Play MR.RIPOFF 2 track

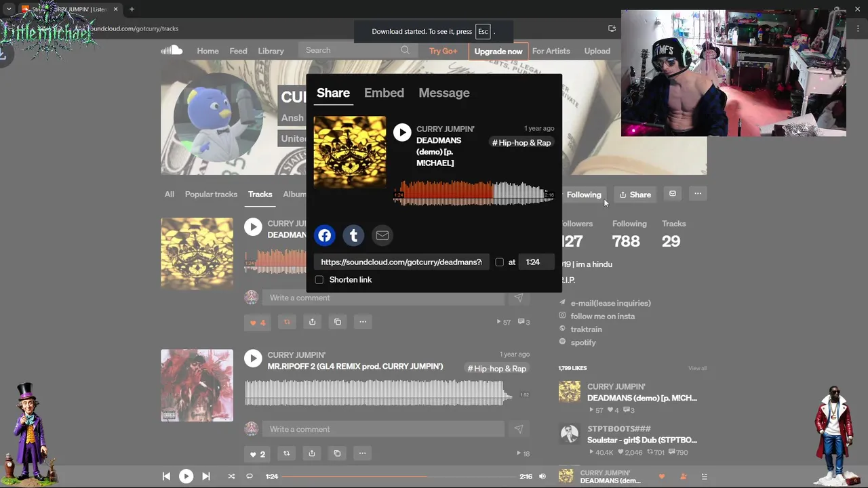pos(253,359)
